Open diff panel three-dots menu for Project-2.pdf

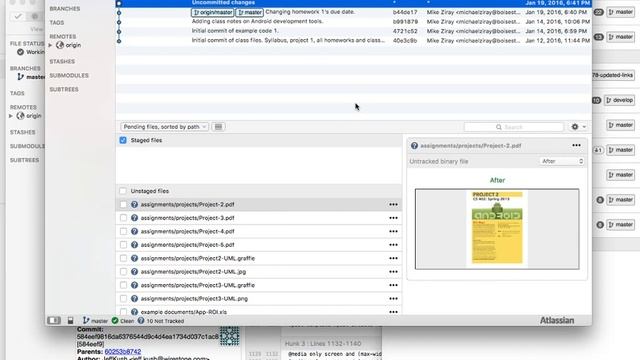click(x=576, y=145)
